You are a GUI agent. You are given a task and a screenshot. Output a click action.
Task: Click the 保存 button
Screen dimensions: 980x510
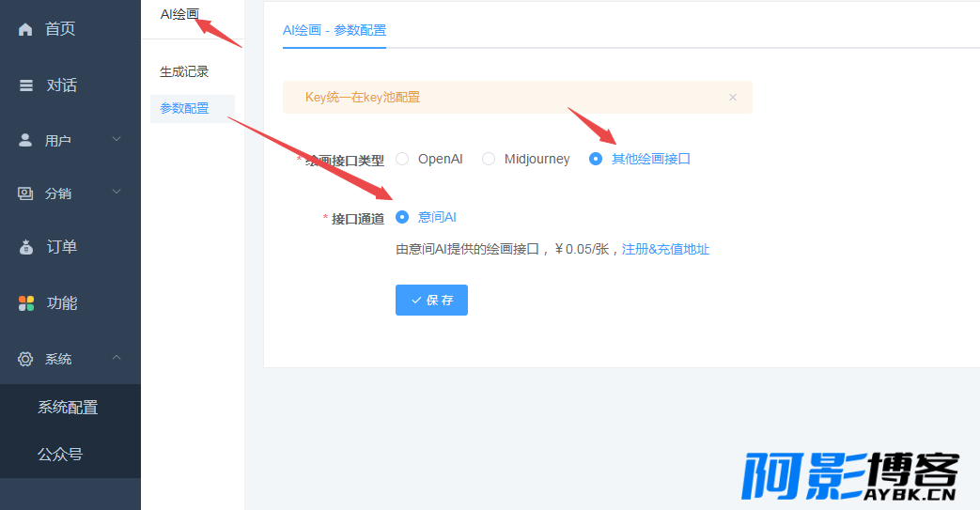(431, 300)
